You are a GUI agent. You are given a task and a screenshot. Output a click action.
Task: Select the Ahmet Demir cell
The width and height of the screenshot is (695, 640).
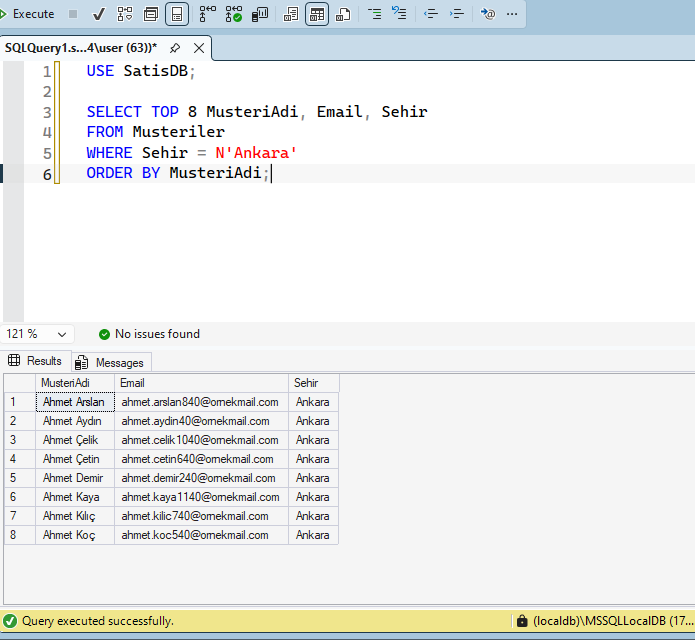pos(75,478)
